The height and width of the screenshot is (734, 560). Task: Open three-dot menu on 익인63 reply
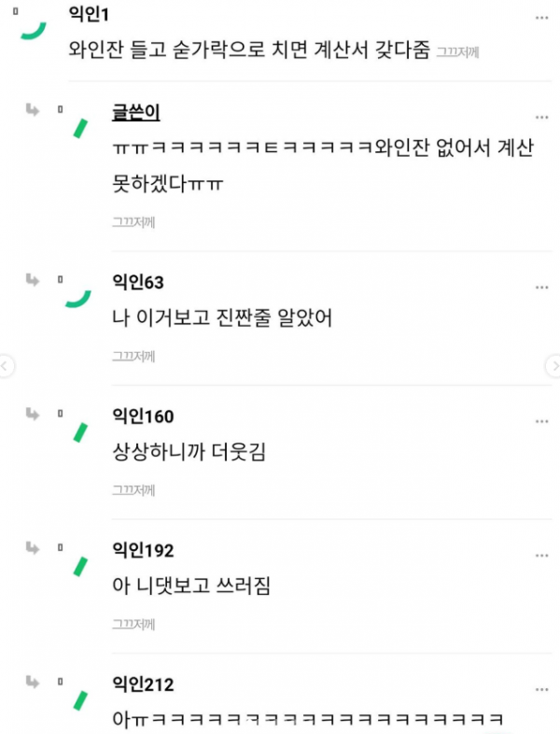tap(541, 287)
